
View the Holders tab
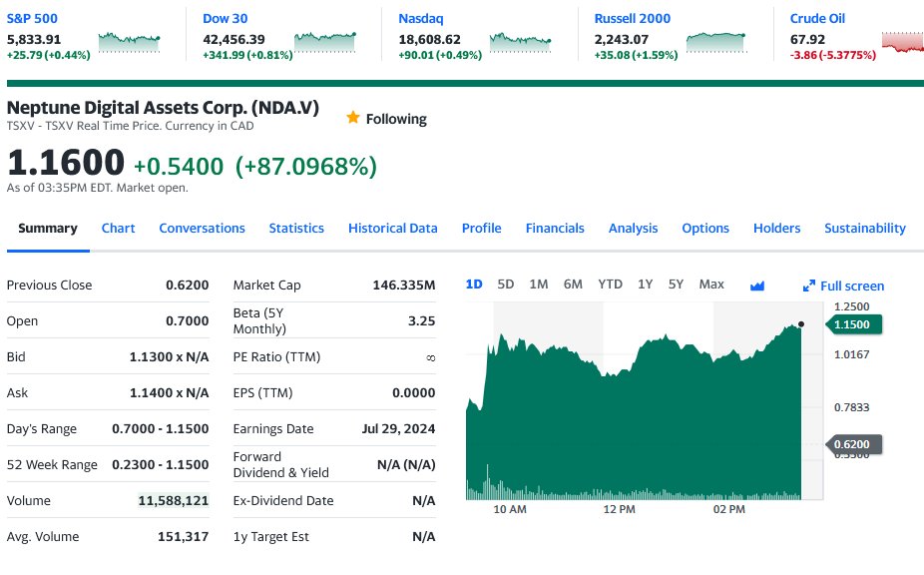[x=776, y=229]
